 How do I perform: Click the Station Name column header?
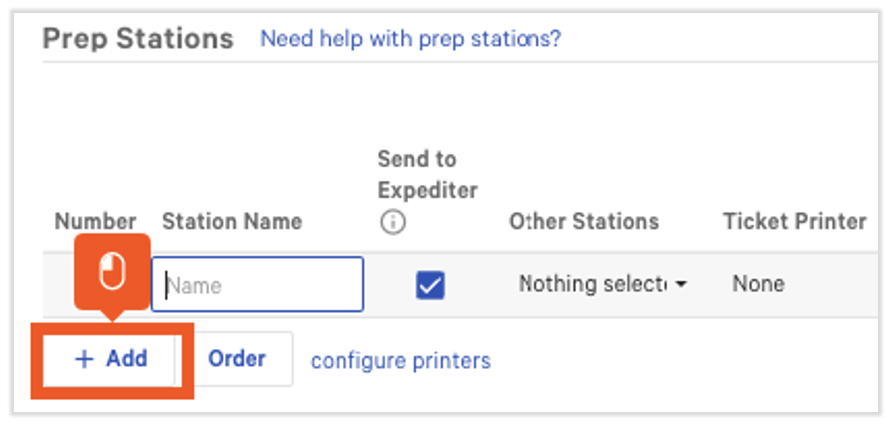pos(232,221)
